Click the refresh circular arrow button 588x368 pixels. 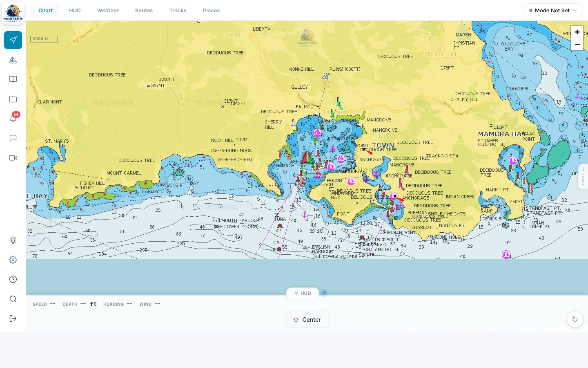tap(575, 319)
